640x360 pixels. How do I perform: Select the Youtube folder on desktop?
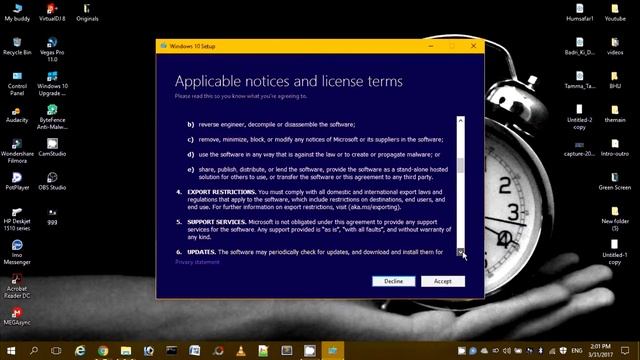[x=615, y=12]
